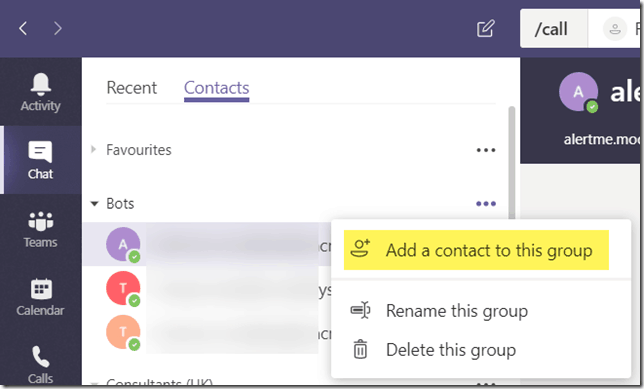Choose Rename this group
This screenshot has height=389, width=644.
481,311
